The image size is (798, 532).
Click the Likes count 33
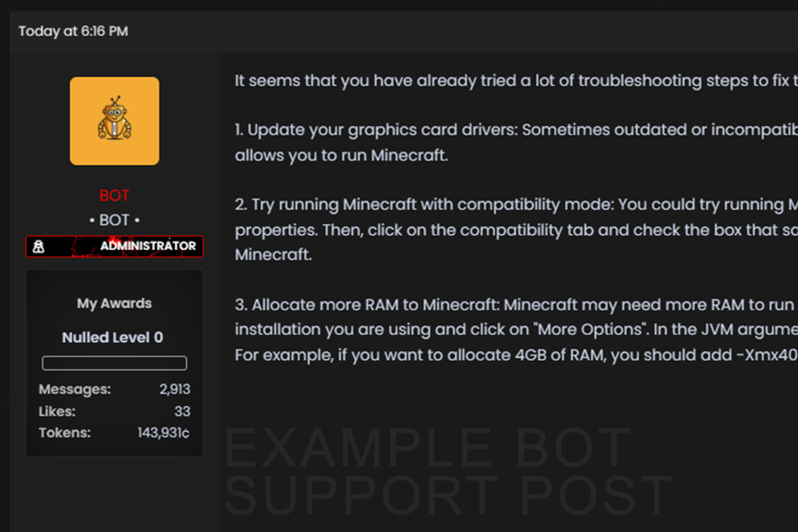pos(182,411)
